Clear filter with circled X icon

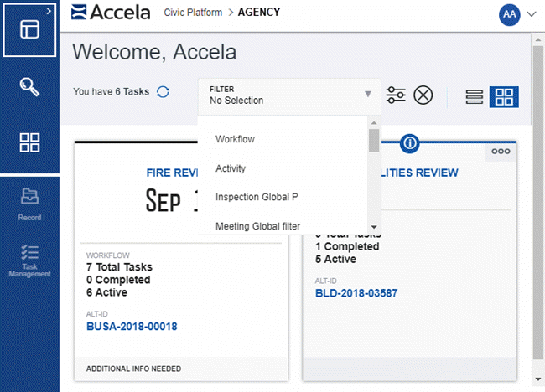coord(423,95)
